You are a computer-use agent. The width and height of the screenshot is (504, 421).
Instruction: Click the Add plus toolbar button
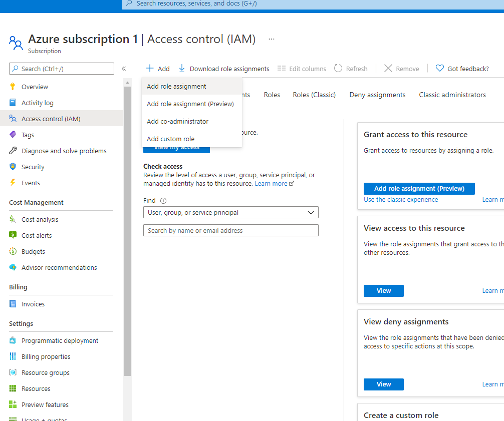[157, 69]
